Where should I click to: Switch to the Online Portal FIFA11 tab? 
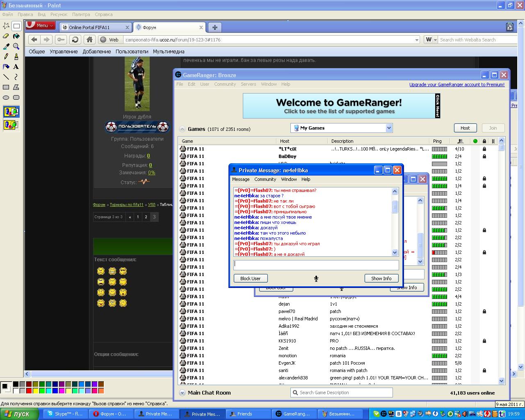(95, 27)
